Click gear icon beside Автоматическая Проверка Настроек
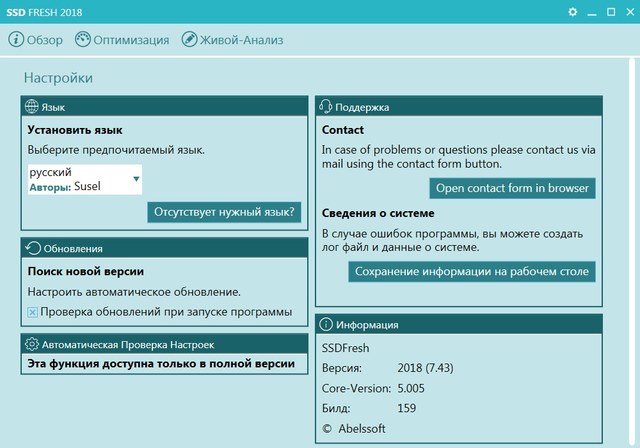Image resolution: width=640 pixels, height=448 pixels. tap(32, 343)
